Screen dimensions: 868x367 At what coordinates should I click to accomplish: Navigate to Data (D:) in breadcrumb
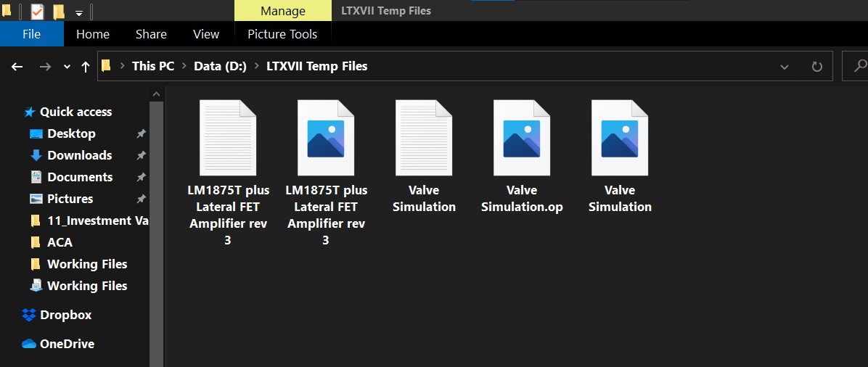[221, 66]
